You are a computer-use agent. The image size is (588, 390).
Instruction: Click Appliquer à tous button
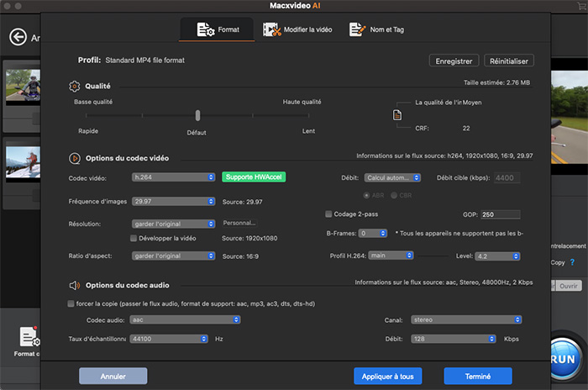tap(388, 376)
